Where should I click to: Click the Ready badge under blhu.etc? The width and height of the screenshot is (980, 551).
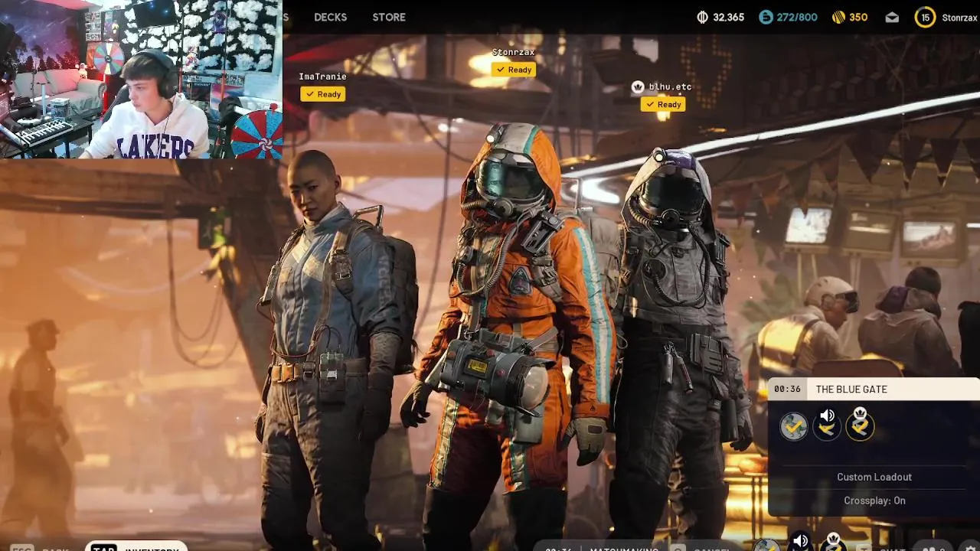[663, 104]
